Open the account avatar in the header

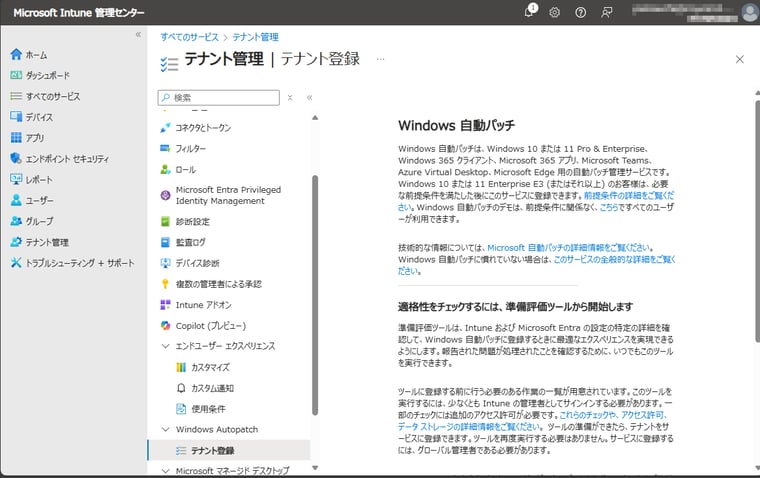(x=750, y=13)
